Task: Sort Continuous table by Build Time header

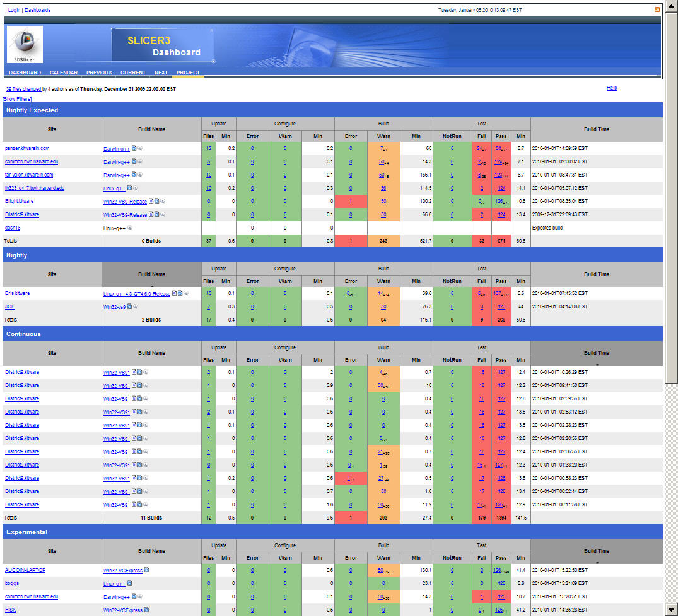Action: coord(596,353)
